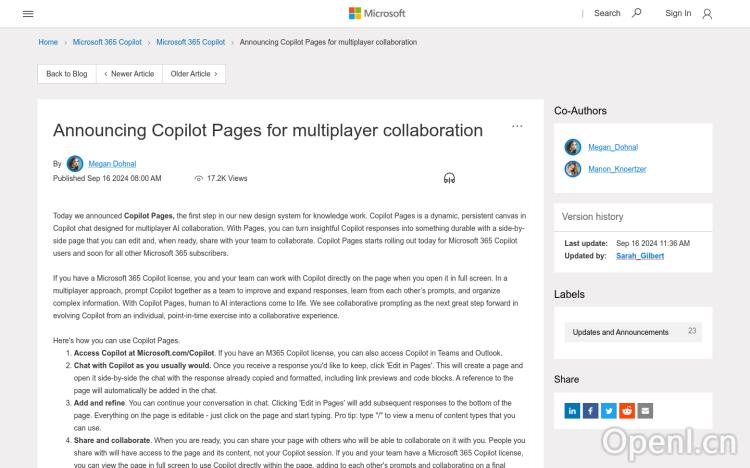Share the article on LinkedIn
750x468 pixels.
572,410
